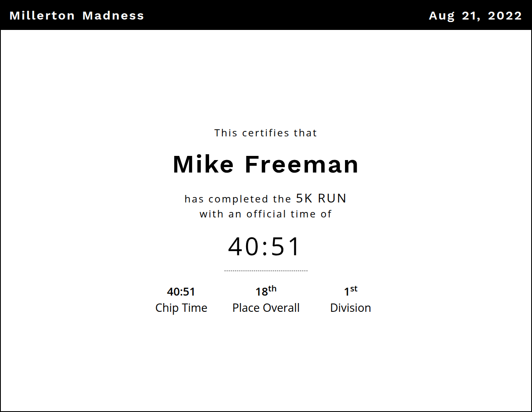Screen dimensions: 532x412
Task: Click the word 'official'
Action: [x=266, y=214]
